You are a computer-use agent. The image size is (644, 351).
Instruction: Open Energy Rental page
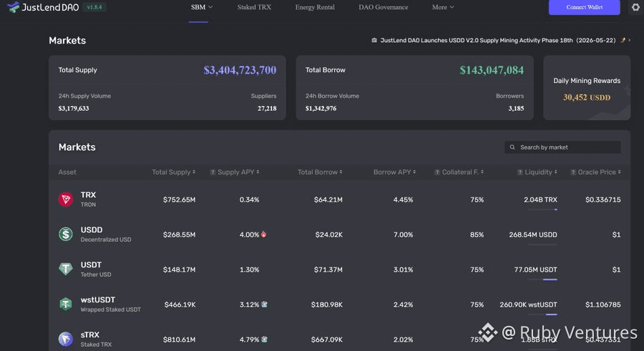315,7
